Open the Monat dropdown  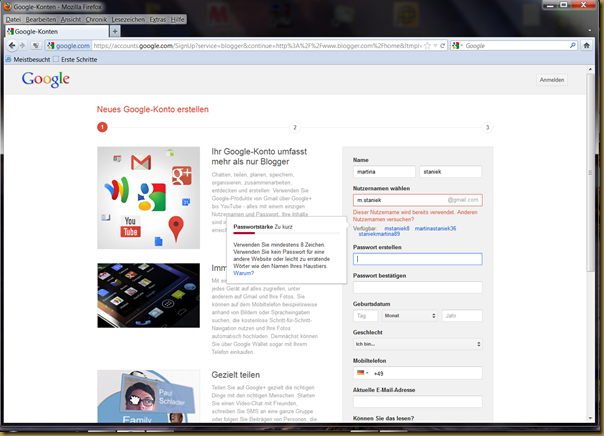[409, 315]
